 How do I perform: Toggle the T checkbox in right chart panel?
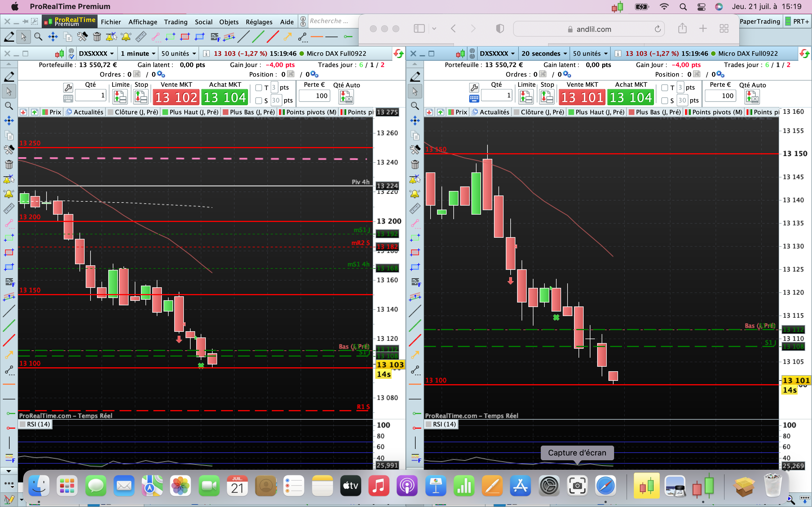coord(665,88)
